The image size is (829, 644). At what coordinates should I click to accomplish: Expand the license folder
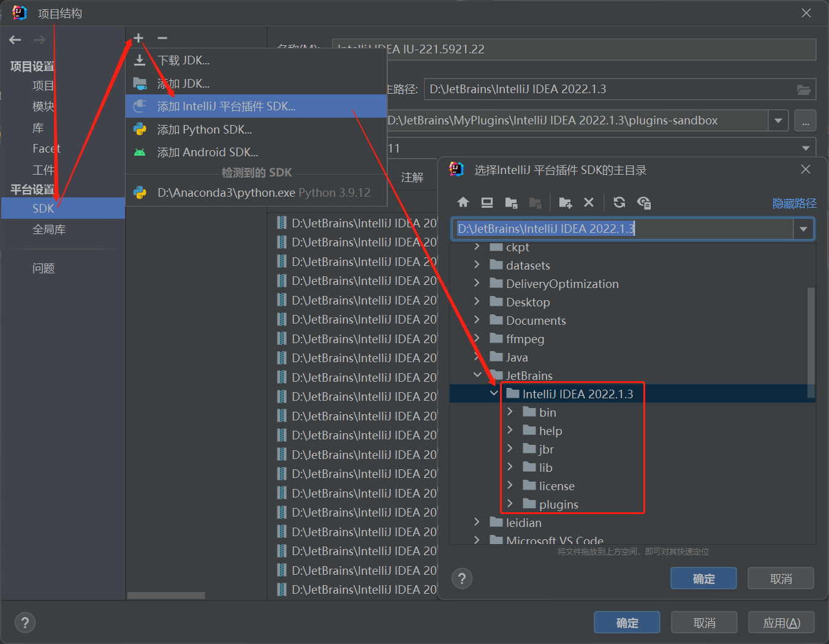510,486
